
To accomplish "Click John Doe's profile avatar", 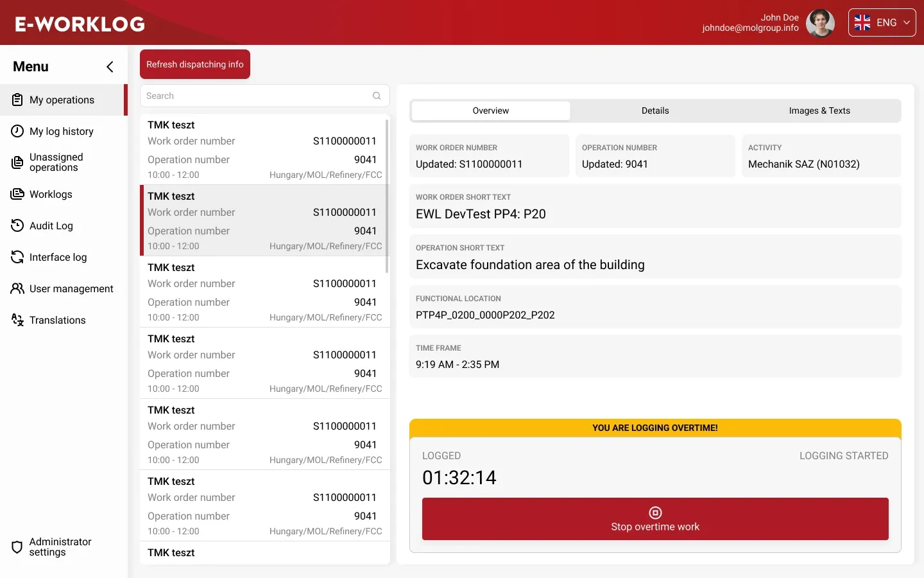I will (820, 23).
